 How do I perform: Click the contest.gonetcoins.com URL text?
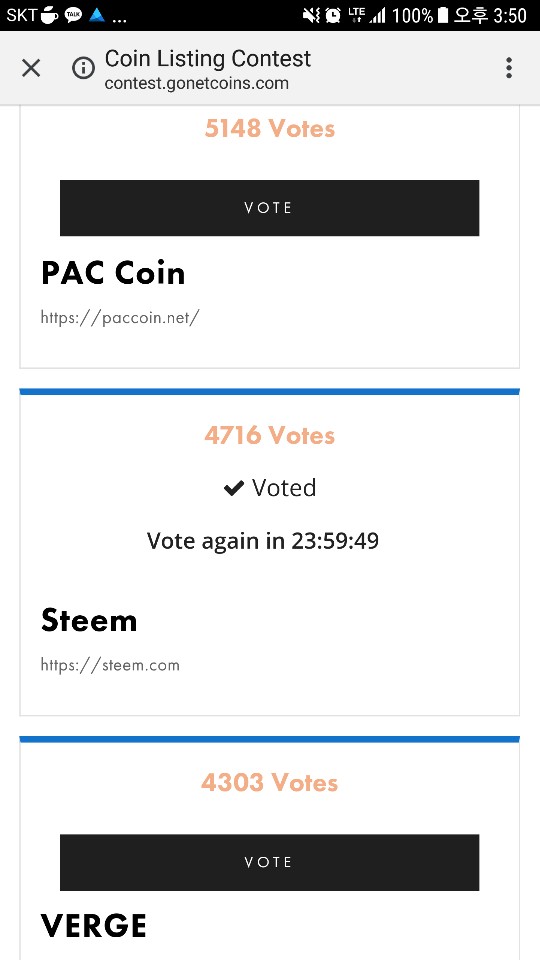(x=197, y=84)
